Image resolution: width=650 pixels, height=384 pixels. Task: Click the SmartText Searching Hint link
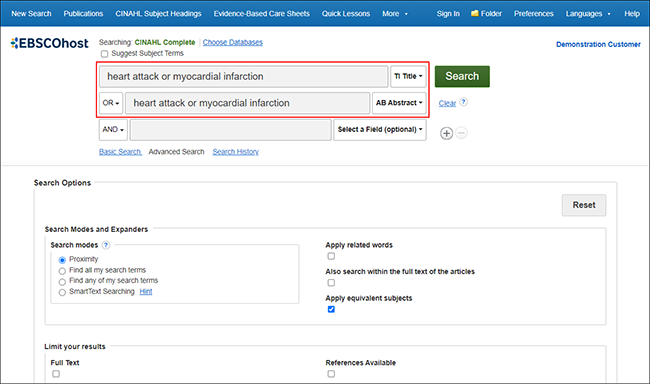point(146,292)
